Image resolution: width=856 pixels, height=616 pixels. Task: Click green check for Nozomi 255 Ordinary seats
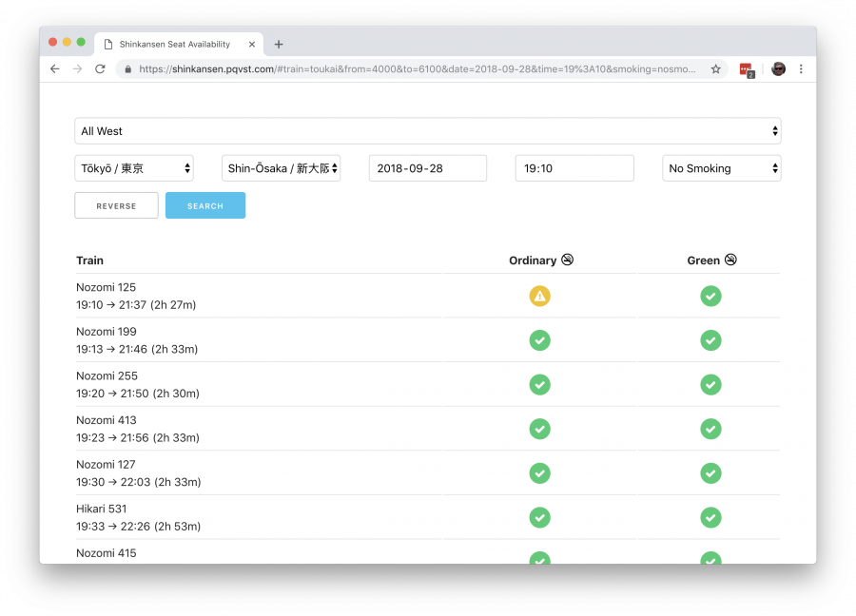tap(539, 384)
